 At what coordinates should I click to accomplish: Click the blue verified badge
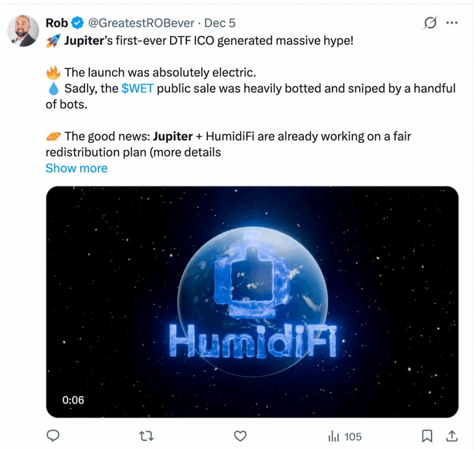pos(78,23)
